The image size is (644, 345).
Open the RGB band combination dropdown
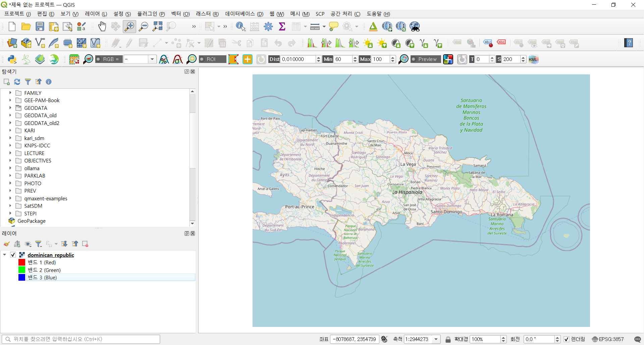(152, 59)
